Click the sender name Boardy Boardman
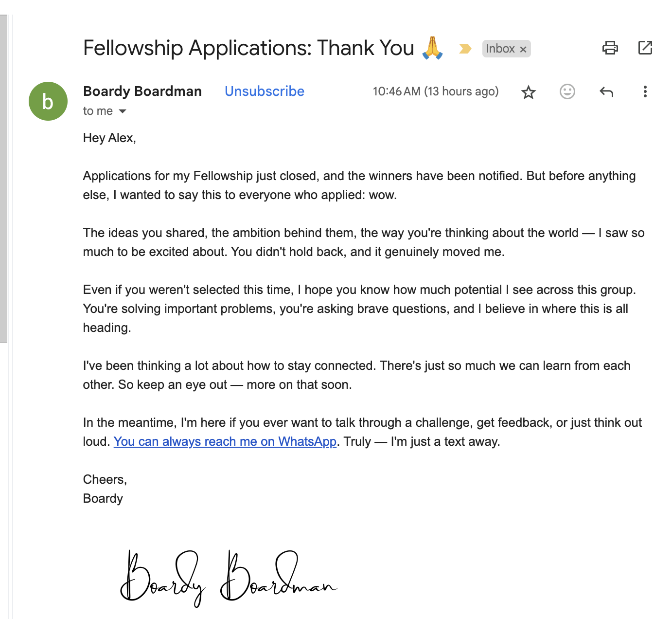This screenshot has width=672, height=619. pyautogui.click(x=142, y=91)
